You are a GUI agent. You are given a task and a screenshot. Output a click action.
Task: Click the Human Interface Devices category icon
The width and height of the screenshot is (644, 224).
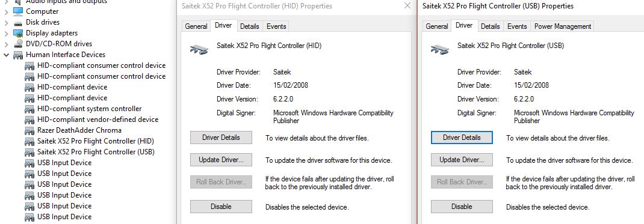[18, 55]
